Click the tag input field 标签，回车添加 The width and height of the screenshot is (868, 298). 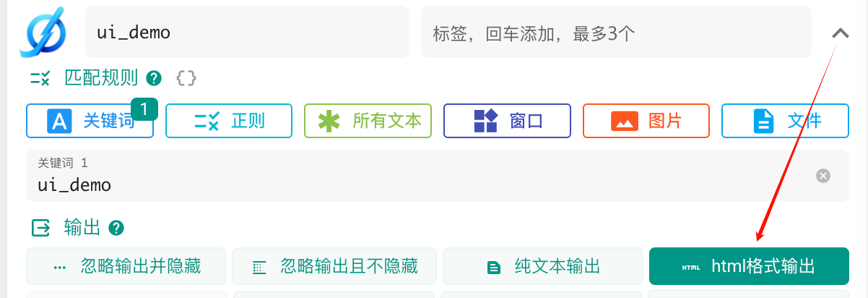(616, 32)
